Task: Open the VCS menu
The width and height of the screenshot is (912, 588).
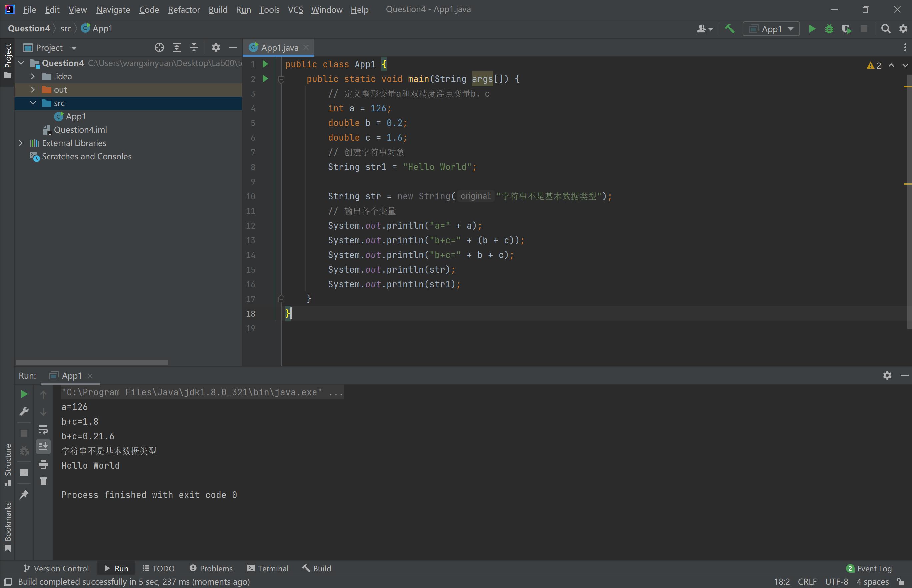Action: [295, 10]
